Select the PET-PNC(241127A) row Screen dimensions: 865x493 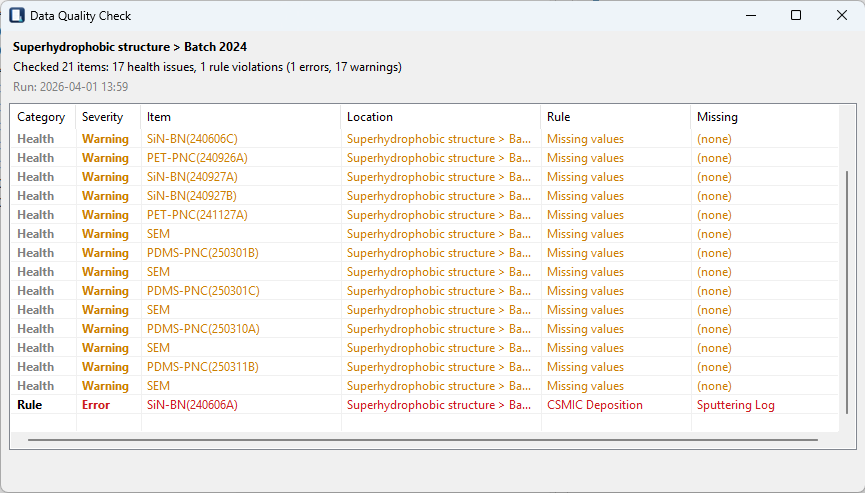pyautogui.click(x=197, y=215)
